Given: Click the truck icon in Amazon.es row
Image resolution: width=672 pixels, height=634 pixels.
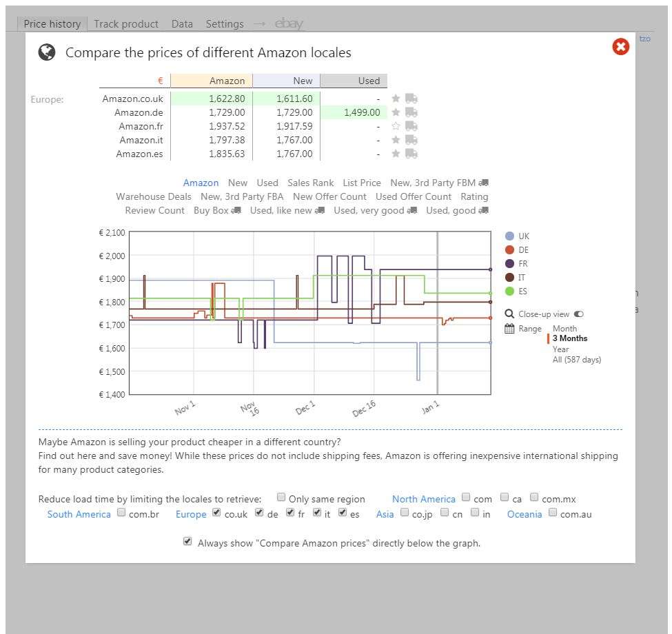Looking at the screenshot, I should [x=411, y=154].
